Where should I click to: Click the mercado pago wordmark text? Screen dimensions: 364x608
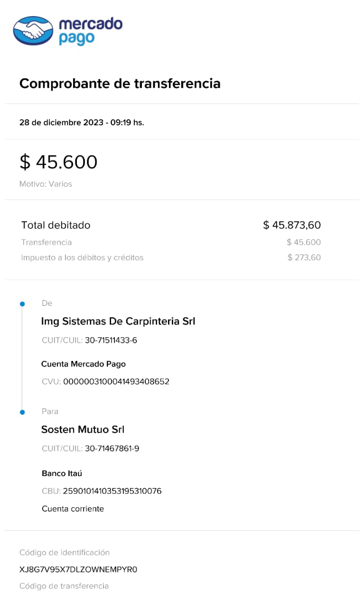(90, 31)
